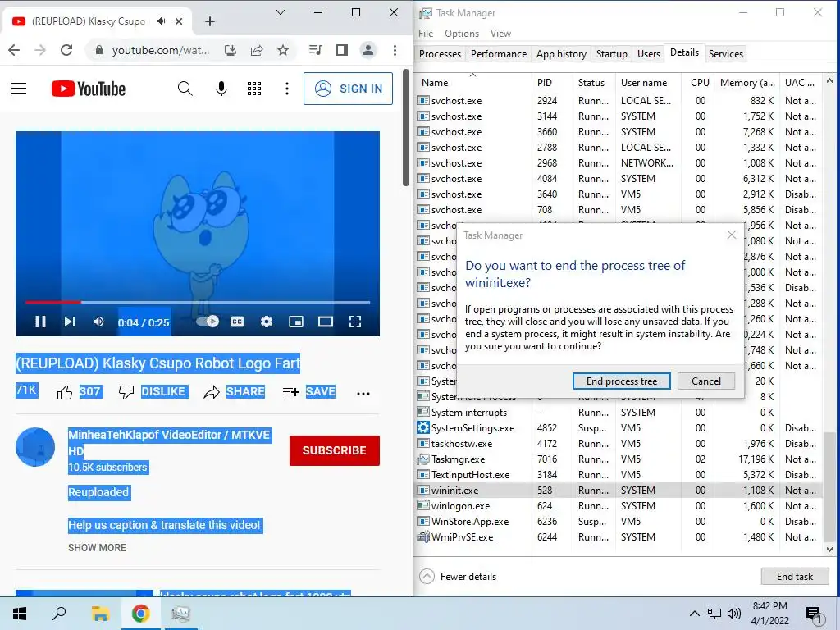The height and width of the screenshot is (630, 840).
Task: Open File Explorer from taskbar
Action: (x=100, y=614)
